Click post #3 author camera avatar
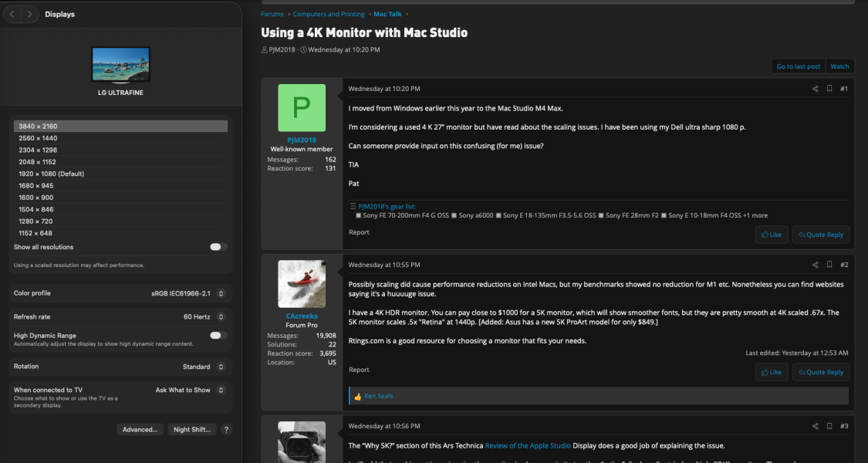868x463 pixels. pyautogui.click(x=302, y=442)
